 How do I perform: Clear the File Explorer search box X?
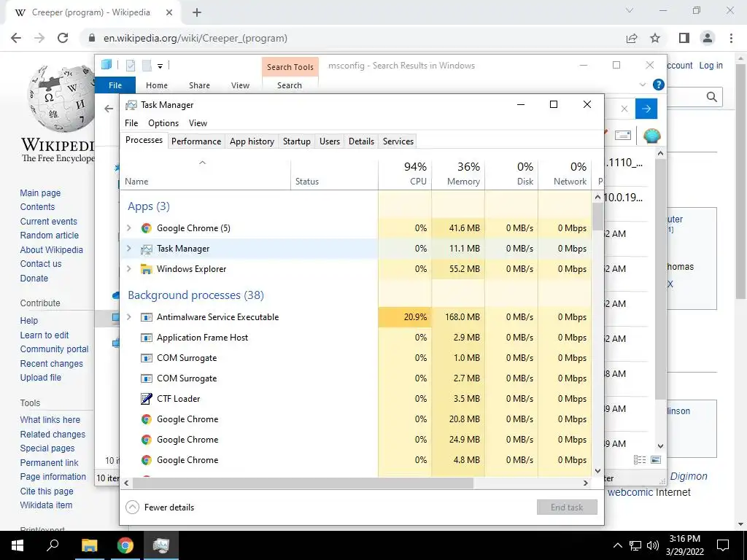coord(624,109)
